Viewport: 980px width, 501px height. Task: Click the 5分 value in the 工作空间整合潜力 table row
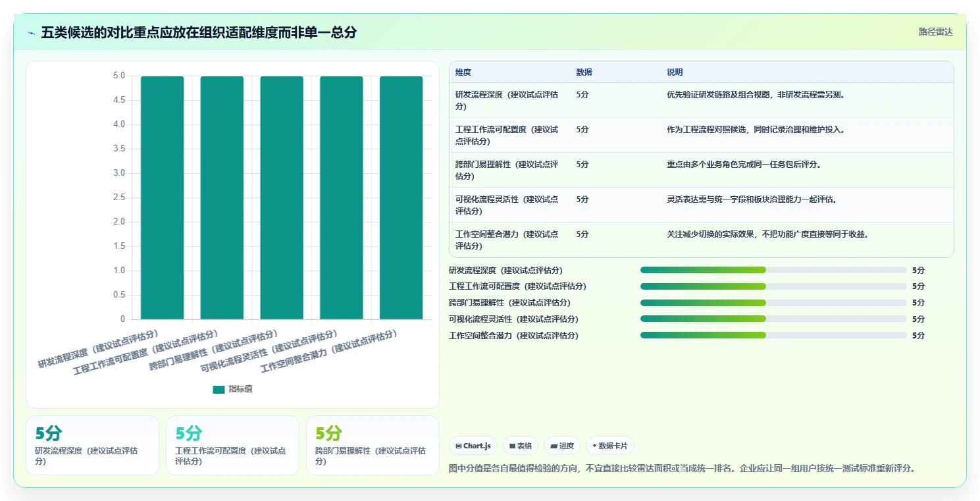pos(582,234)
